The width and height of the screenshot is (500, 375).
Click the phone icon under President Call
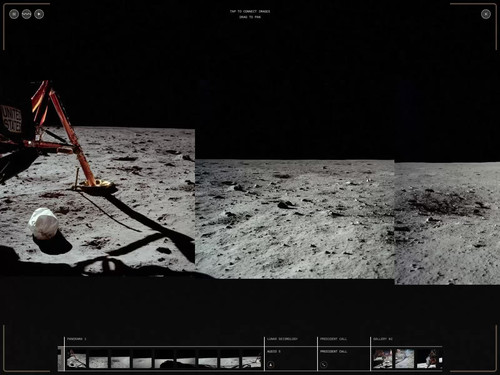coord(324,365)
